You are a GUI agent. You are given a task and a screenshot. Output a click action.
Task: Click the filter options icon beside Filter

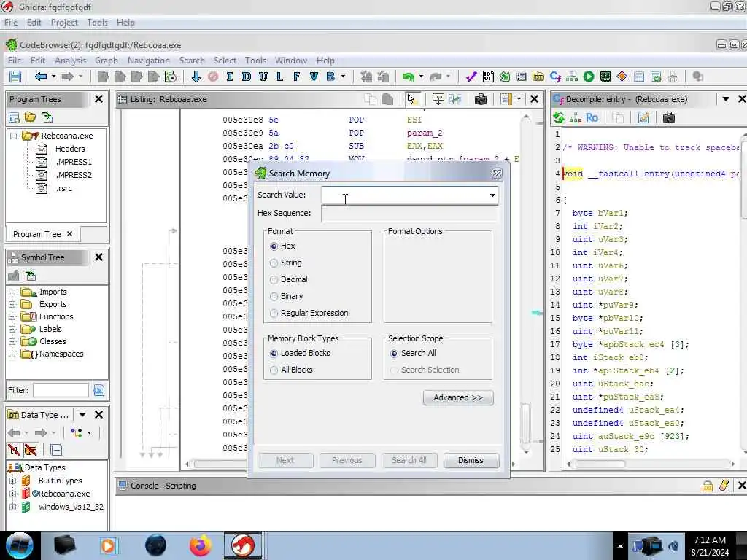tap(98, 391)
